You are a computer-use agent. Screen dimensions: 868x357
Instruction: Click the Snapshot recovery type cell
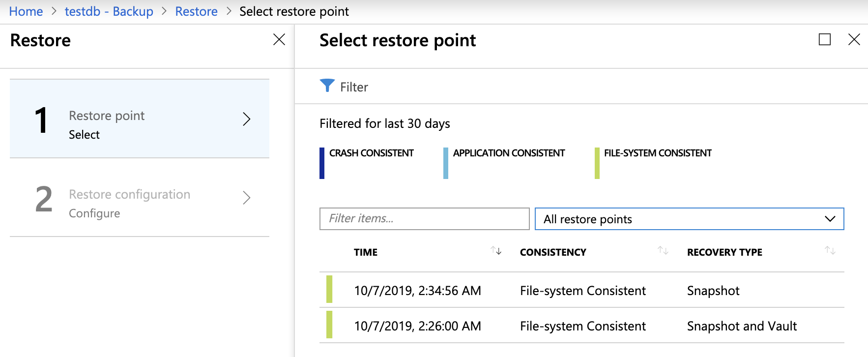713,291
